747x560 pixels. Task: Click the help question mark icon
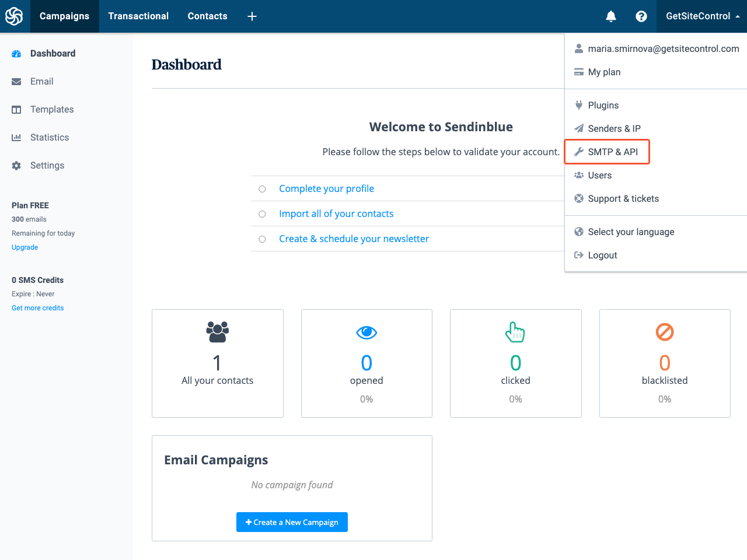click(641, 16)
